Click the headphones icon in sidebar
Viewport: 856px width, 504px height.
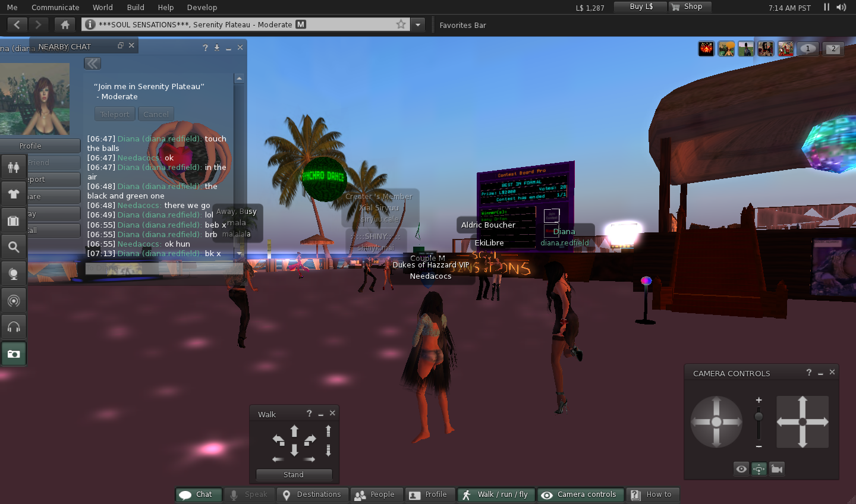tap(14, 327)
